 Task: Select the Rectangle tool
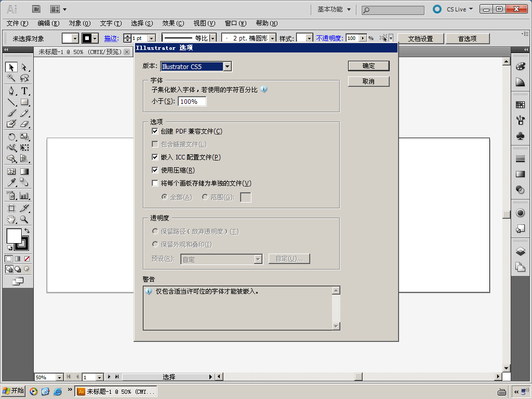coord(24,102)
